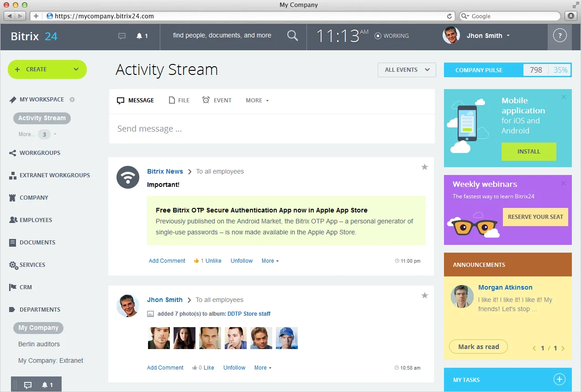Click browser reload button
Screen dimensions: 581x392
[449, 16]
